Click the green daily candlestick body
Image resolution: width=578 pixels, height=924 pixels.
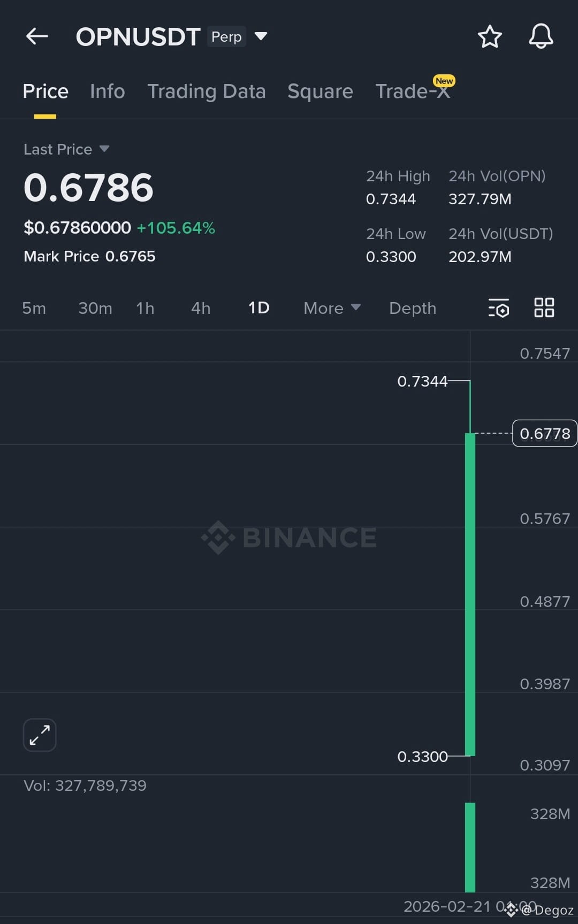pyautogui.click(x=470, y=594)
